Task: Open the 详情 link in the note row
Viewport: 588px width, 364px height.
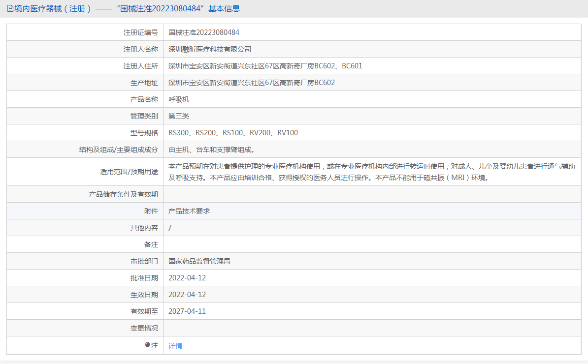Action: [x=175, y=346]
